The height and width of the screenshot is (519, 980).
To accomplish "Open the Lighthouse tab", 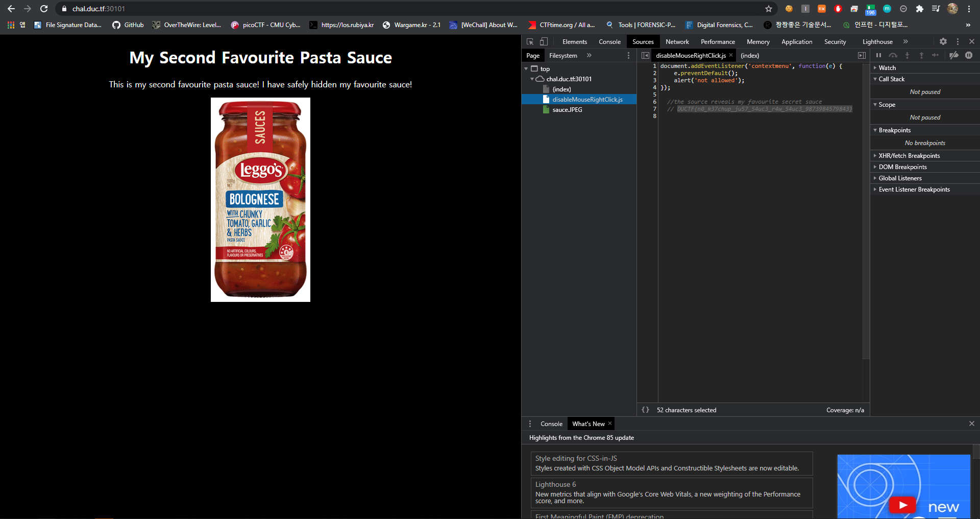I will (877, 42).
